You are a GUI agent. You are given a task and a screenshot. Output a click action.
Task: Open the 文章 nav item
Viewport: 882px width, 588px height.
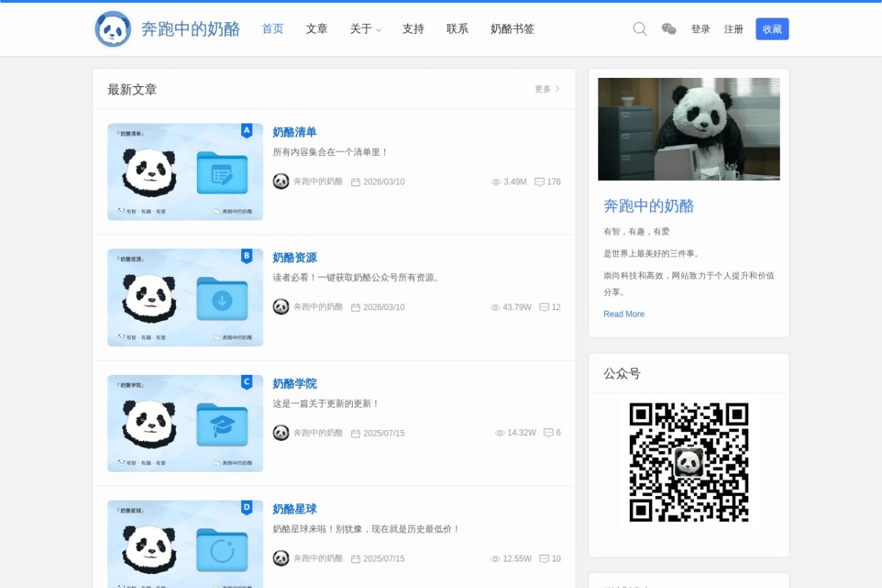coord(317,29)
